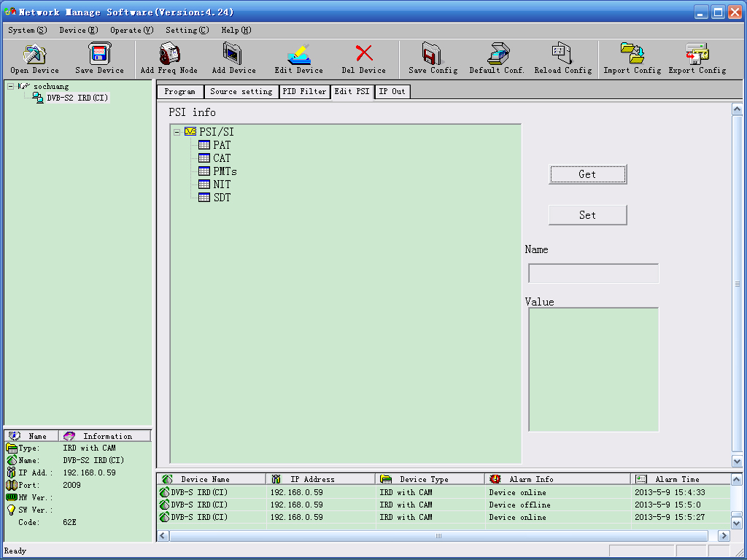Click the Name column header in info panel
The image size is (747, 560).
click(31, 436)
